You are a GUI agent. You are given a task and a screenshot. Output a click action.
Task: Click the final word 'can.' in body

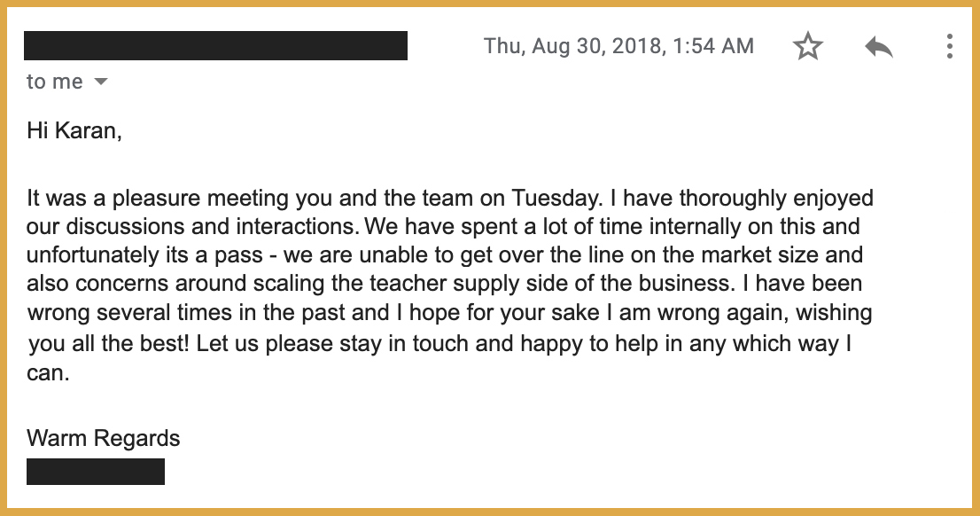pos(48,373)
